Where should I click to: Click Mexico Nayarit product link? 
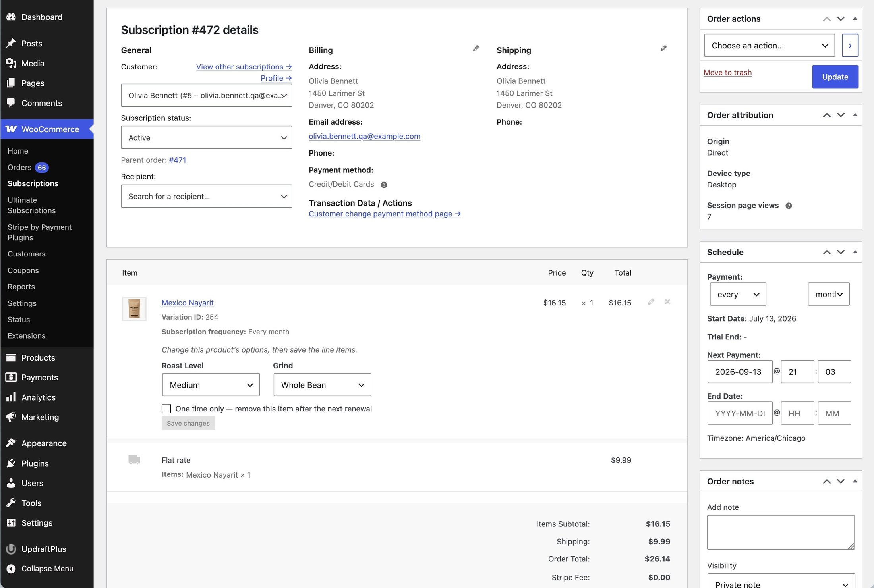coord(188,303)
